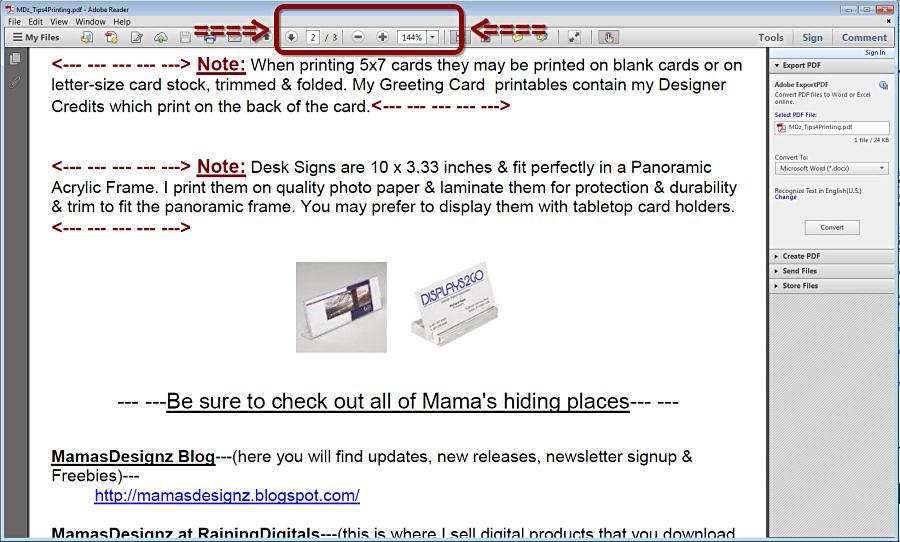Open page thumbnails in left sidebar
900x542 pixels.
tap(14, 59)
